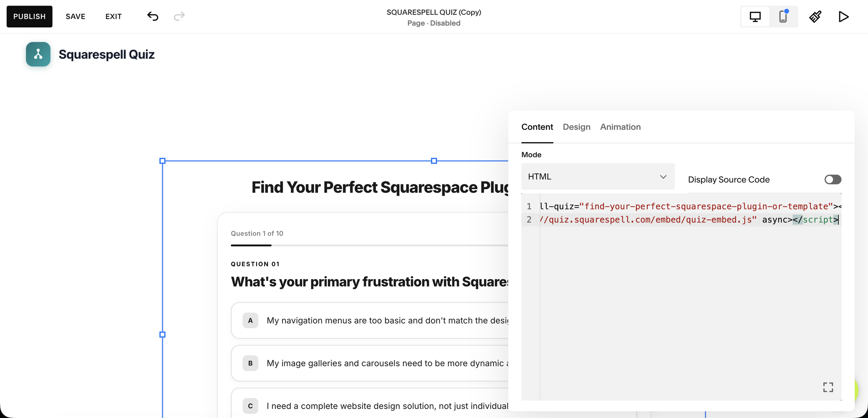Select quiz answer A about navigation menus

pos(370,320)
